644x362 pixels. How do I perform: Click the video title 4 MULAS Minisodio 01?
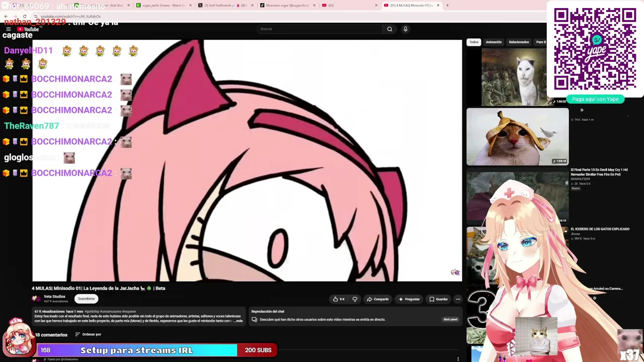[99, 289]
